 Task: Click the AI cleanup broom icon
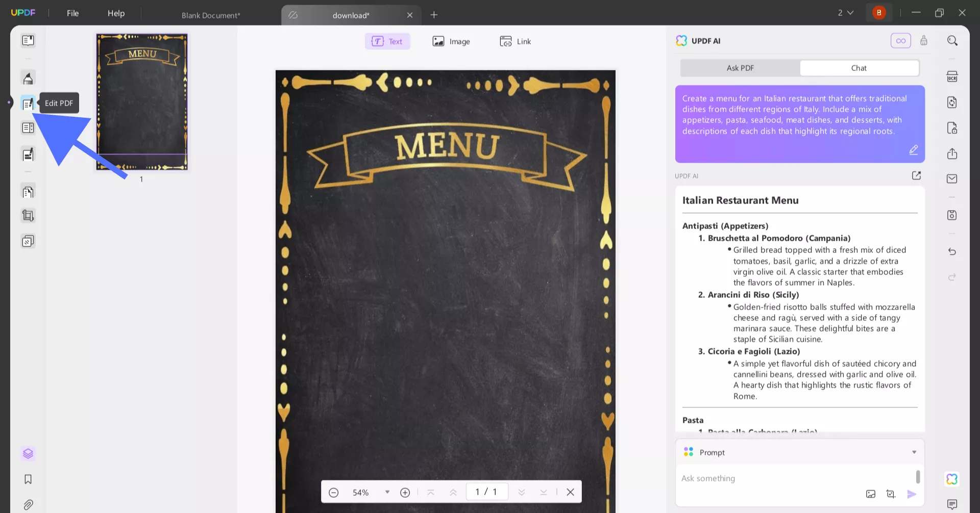point(924,41)
